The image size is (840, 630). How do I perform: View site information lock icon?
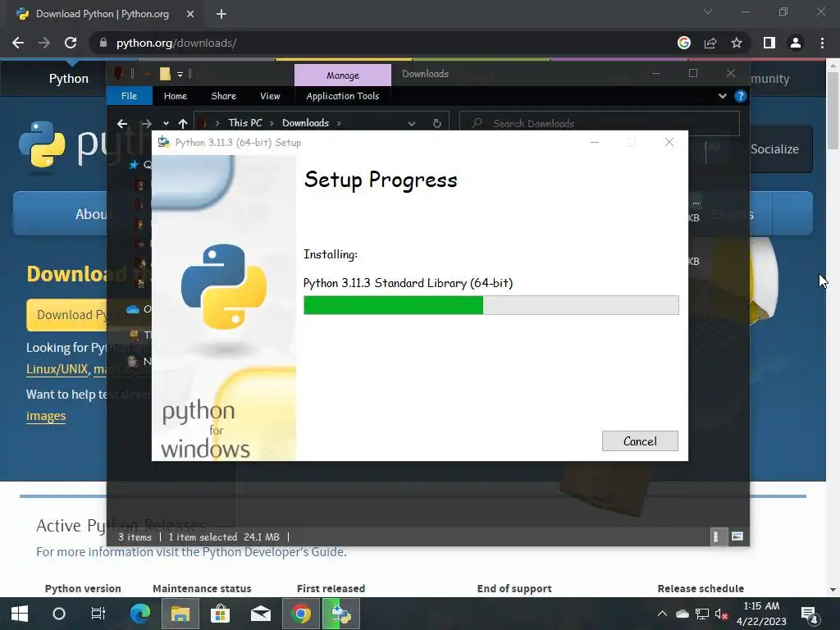(x=103, y=43)
